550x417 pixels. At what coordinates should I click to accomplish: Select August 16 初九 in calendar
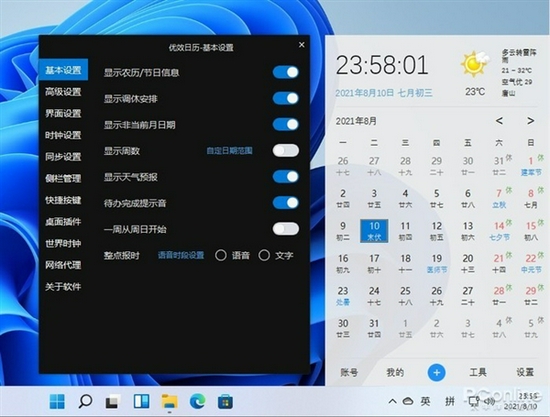click(343, 263)
